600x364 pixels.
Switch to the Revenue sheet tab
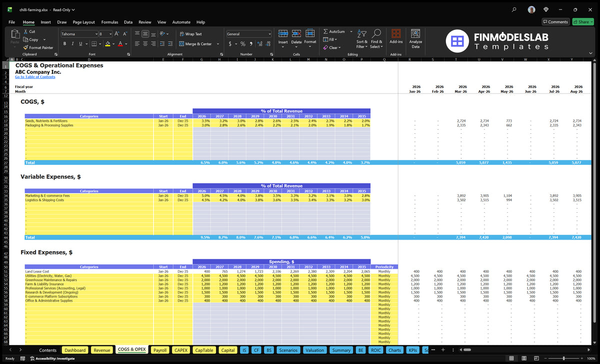pyautogui.click(x=102, y=350)
